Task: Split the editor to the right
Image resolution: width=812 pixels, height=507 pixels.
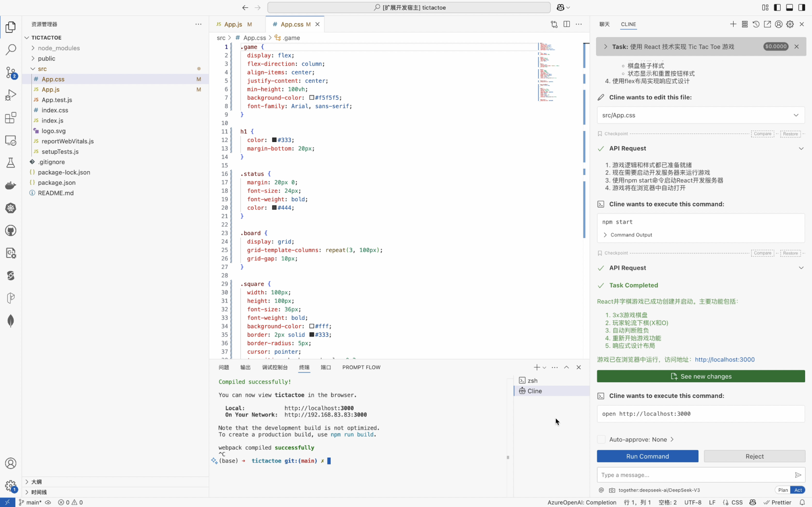Action: [x=567, y=24]
